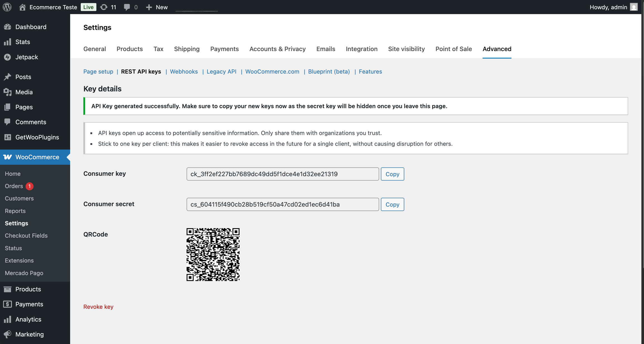Click the Ecommerce Teste site name
Screen dimensions: 644x344
(53, 7)
